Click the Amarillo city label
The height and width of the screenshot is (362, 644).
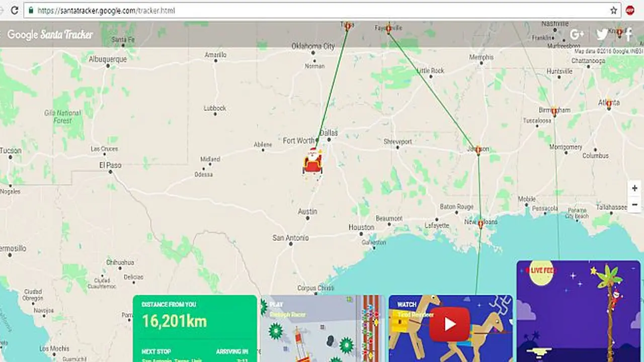pos(215,55)
